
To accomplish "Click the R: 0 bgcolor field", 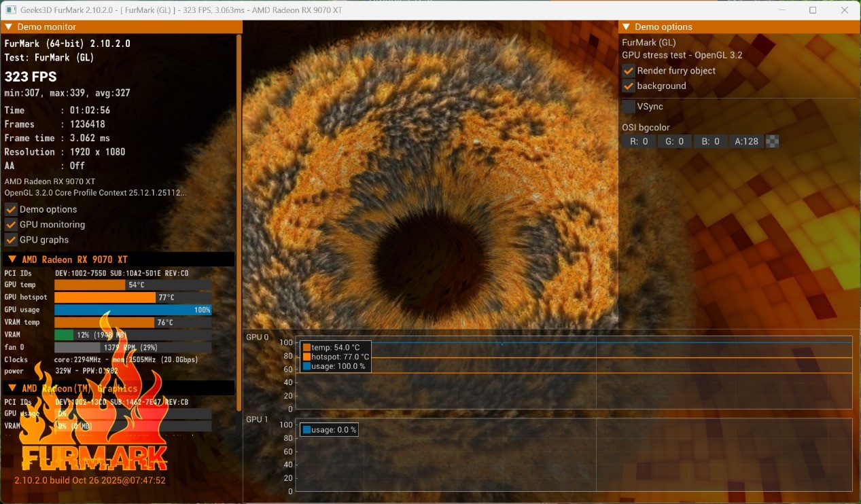I will 639,142.
